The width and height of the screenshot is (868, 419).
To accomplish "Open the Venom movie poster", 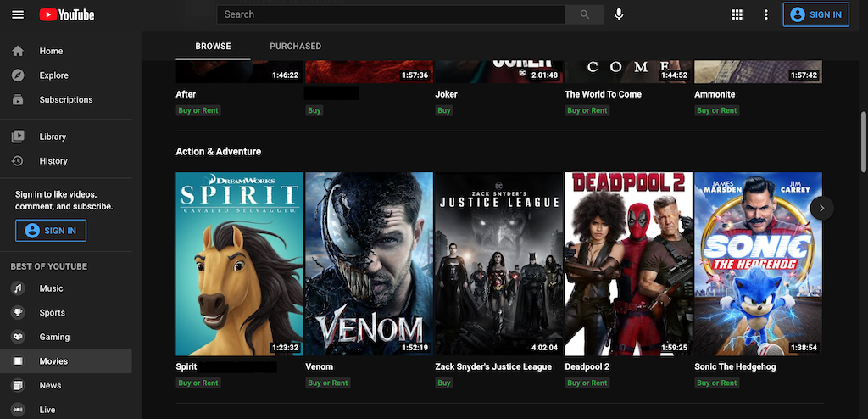I will click(x=370, y=264).
